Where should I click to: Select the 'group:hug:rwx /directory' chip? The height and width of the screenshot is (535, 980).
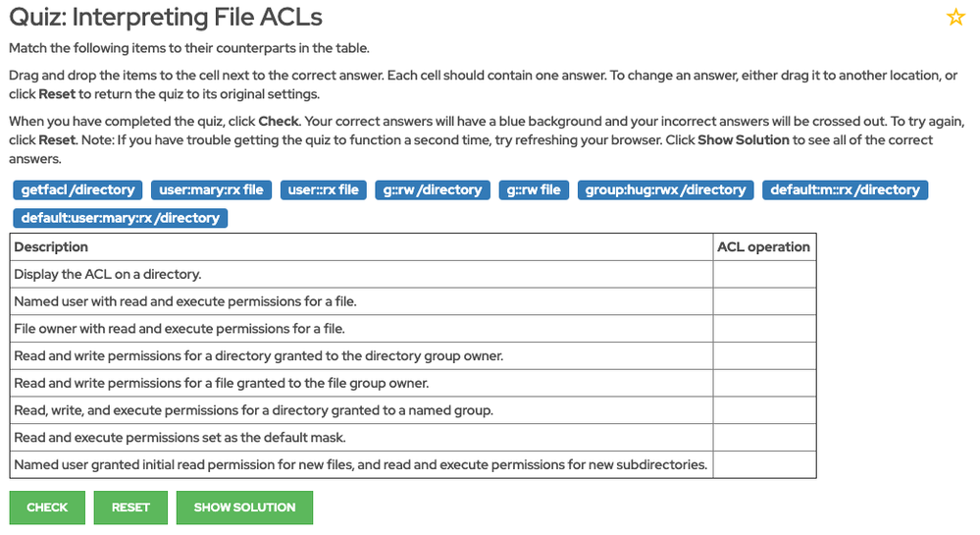tap(666, 189)
